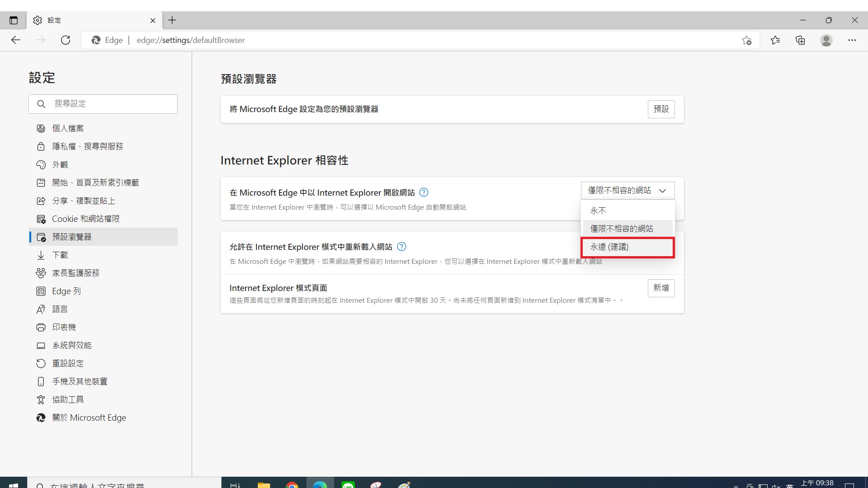This screenshot has width=868, height=488.
Task: Click 新增 button for IE mode pages
Action: tap(661, 288)
